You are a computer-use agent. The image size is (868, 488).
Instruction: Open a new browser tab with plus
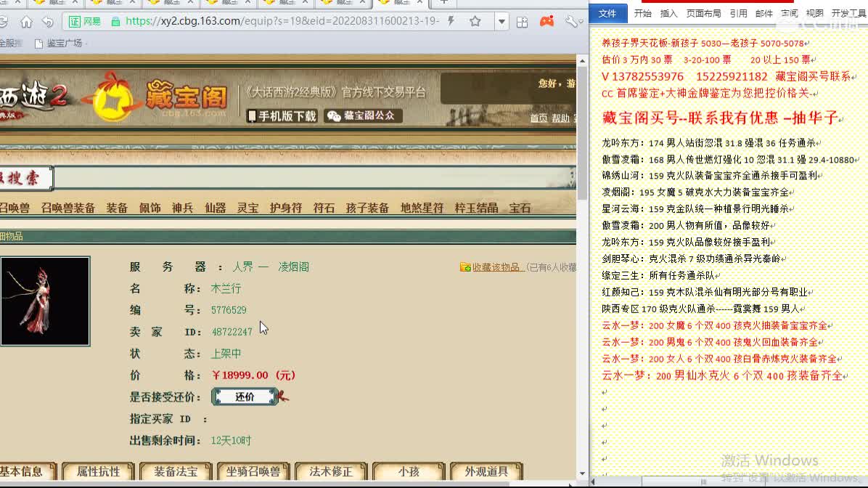[444, 2]
